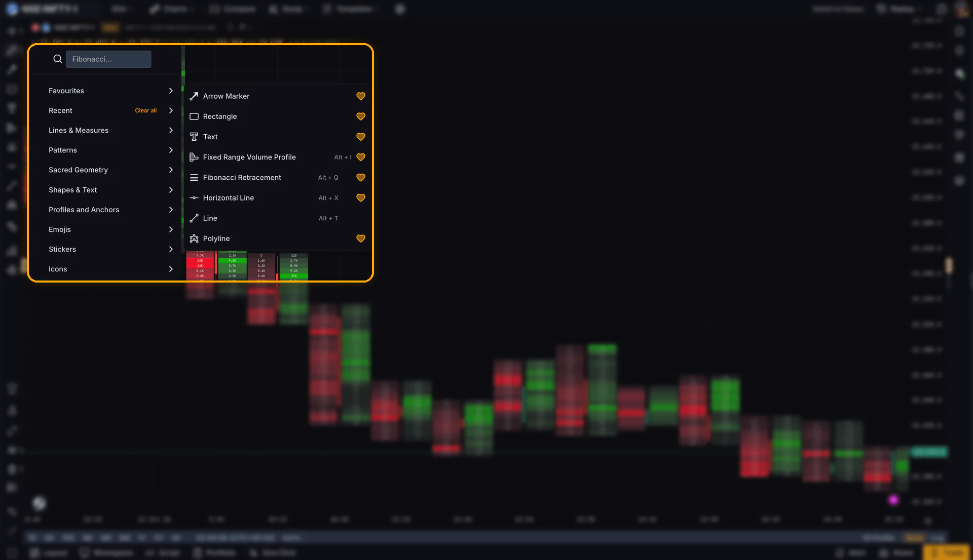Select the Fibonacci Retracement tool icon
This screenshot has width=973, height=560.
tap(194, 178)
